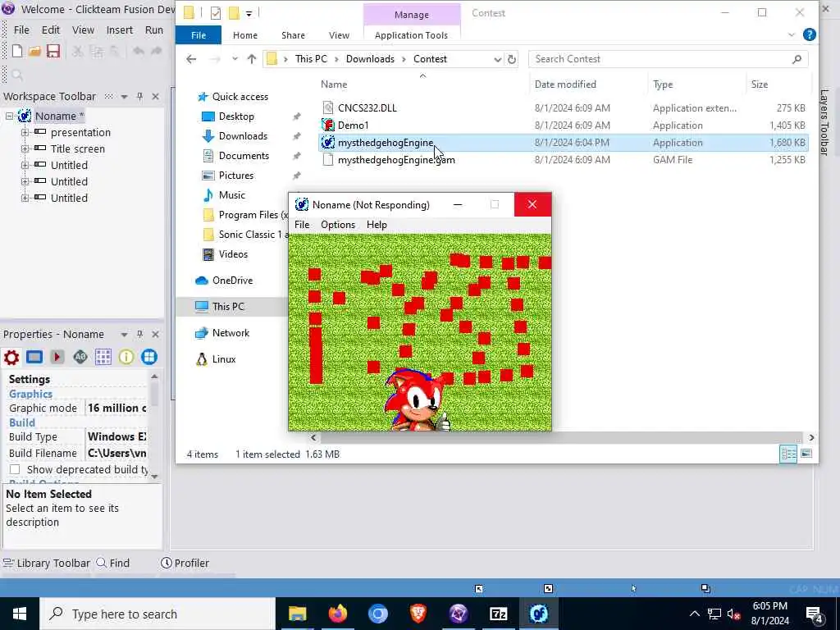Open the File menu in Clickteam Fusion
The height and width of the screenshot is (630, 840).
point(21,30)
